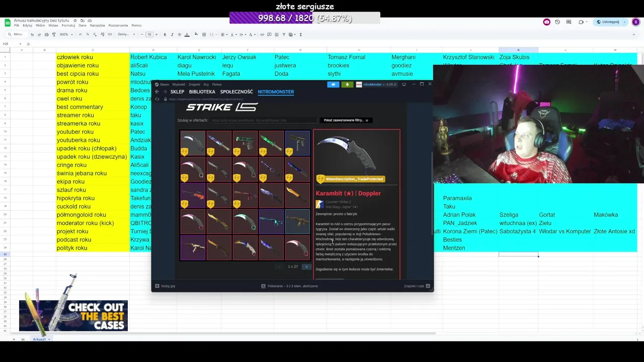Format the cell as currency
Screen dimensions: 644x362
[x=80, y=34]
